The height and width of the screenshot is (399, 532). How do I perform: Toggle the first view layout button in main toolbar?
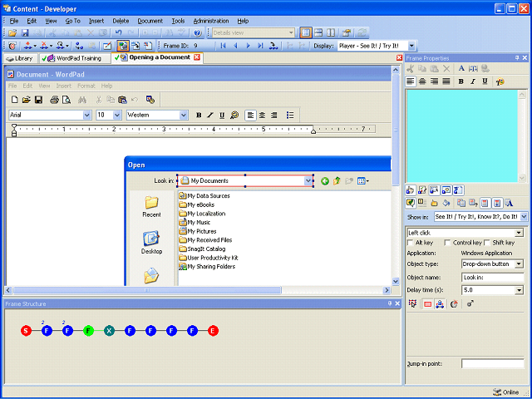306,33
